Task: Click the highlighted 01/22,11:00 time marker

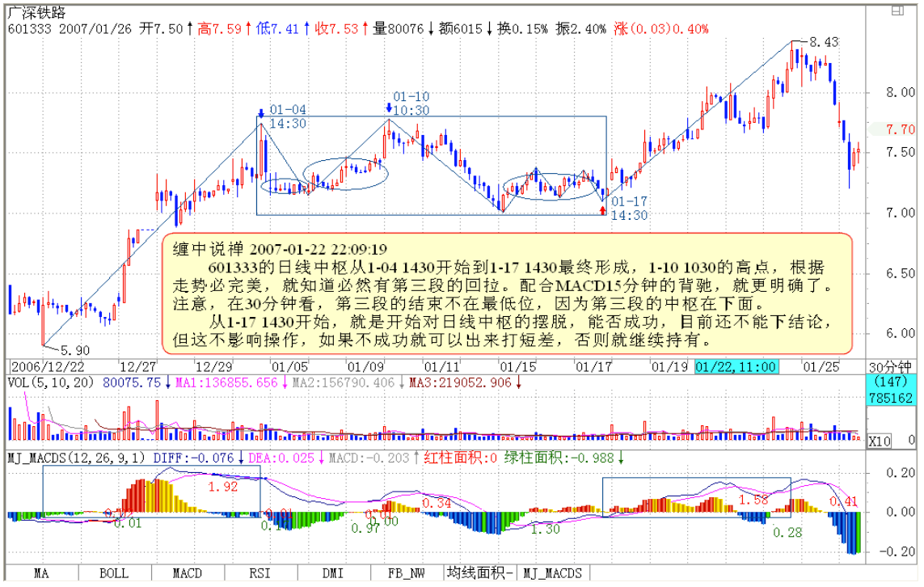Action: tap(736, 367)
